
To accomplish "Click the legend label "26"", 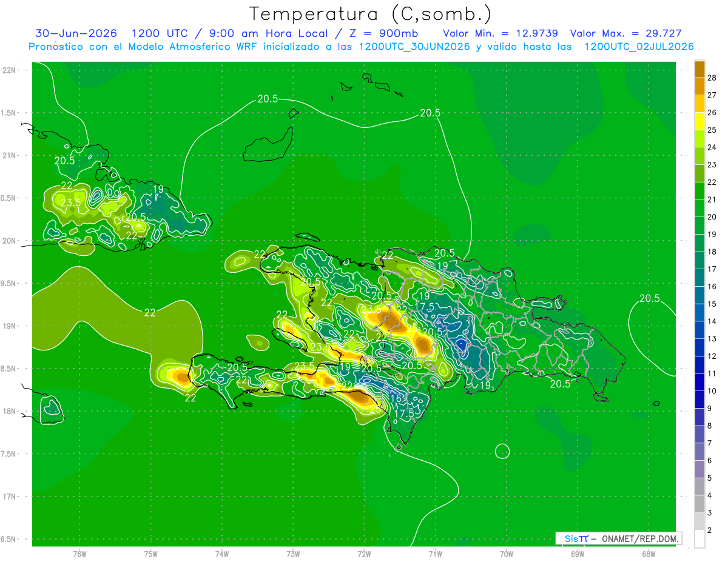I will pyautogui.click(x=712, y=113).
